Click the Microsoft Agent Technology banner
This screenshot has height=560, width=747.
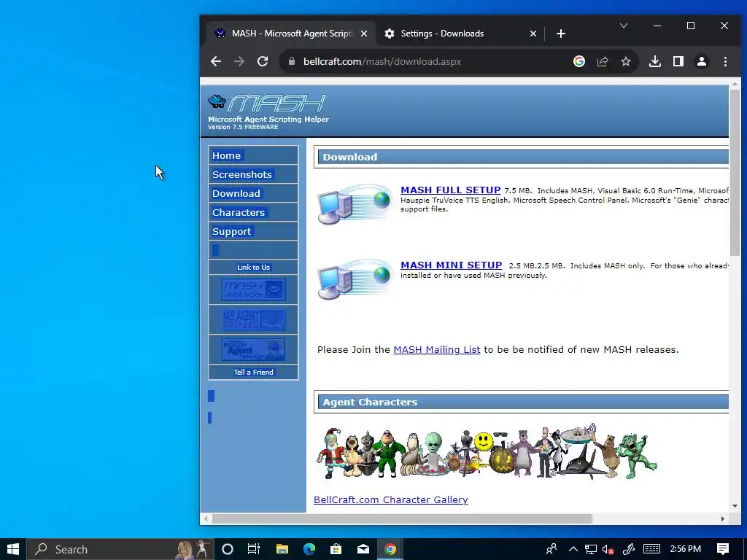click(253, 349)
